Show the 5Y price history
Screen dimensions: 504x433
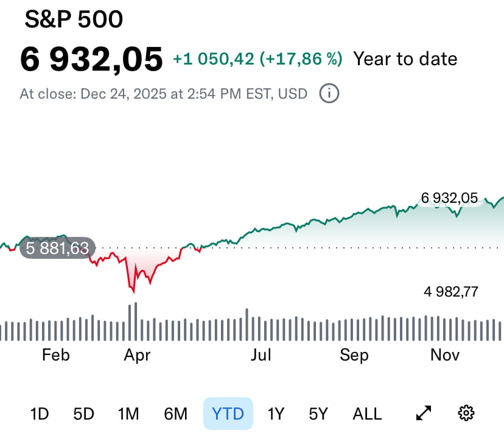click(318, 414)
